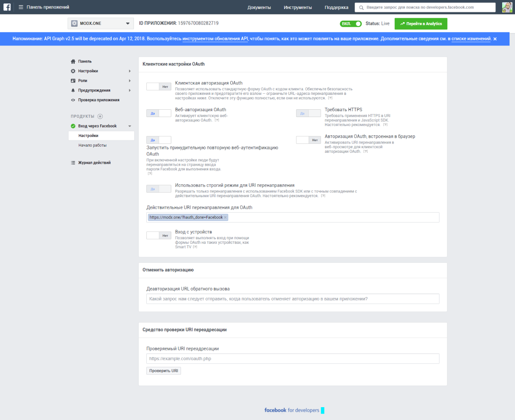
Task: Open help for Требовать HTTPS
Action: pos(385,125)
